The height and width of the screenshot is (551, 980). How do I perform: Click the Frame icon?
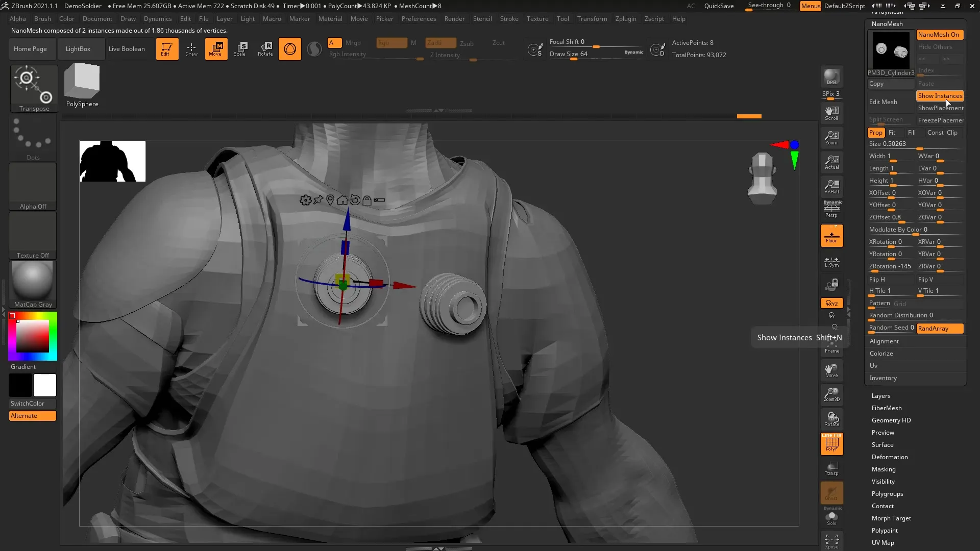(831, 346)
